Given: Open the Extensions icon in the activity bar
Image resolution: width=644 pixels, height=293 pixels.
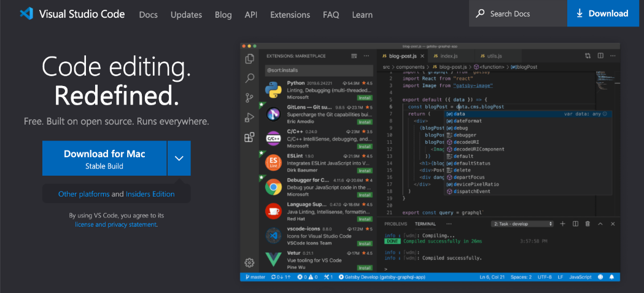Looking at the screenshot, I should tap(249, 137).
